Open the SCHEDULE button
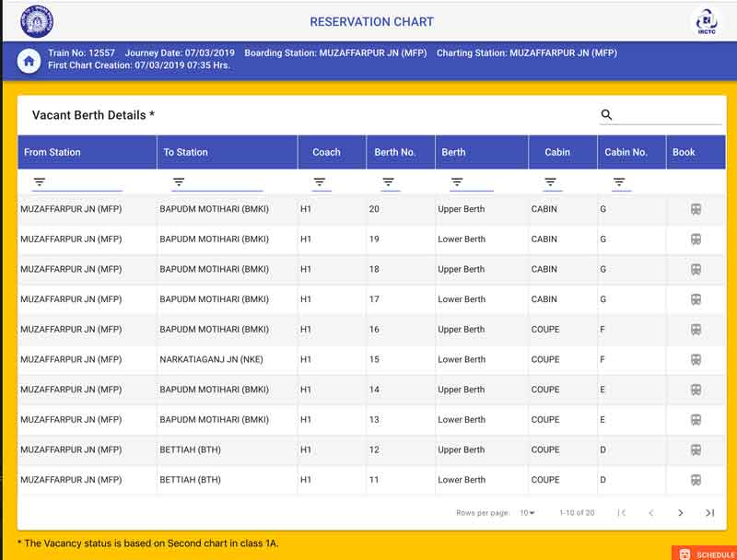Screen dimensions: 737x560 (704, 554)
